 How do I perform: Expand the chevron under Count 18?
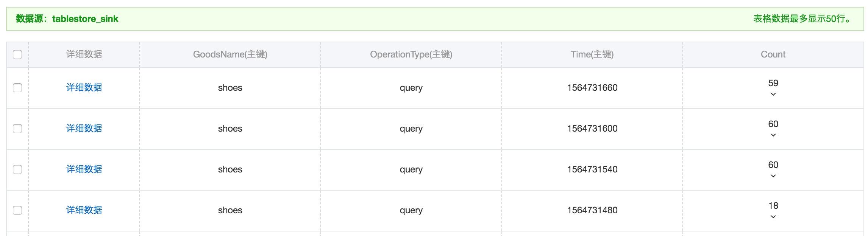773,217
